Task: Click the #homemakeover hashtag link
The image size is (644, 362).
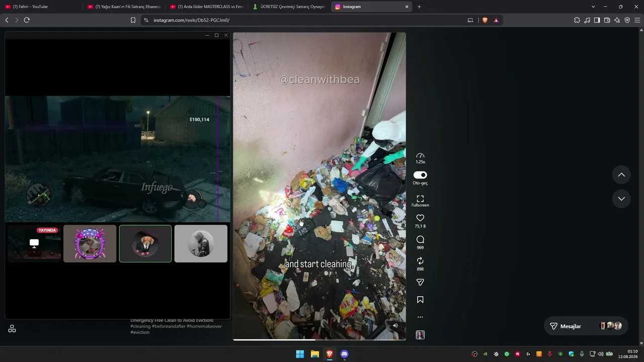Action: coord(204,326)
